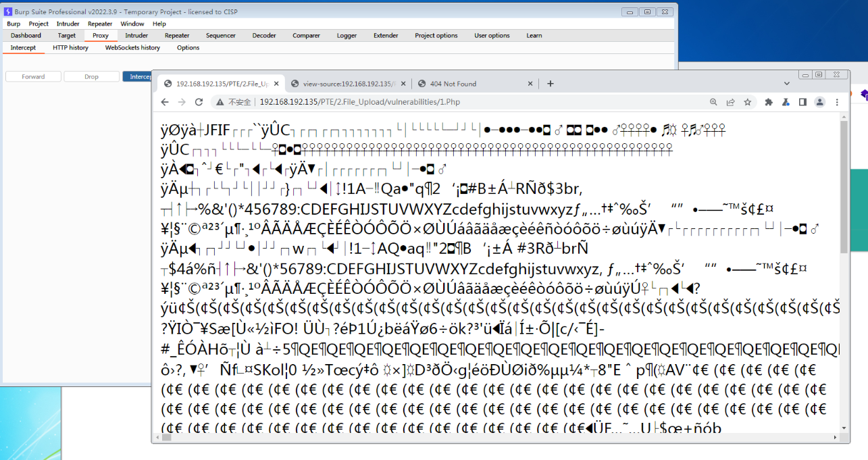
Task: Open the browser extensions puzzle icon
Action: coord(769,102)
